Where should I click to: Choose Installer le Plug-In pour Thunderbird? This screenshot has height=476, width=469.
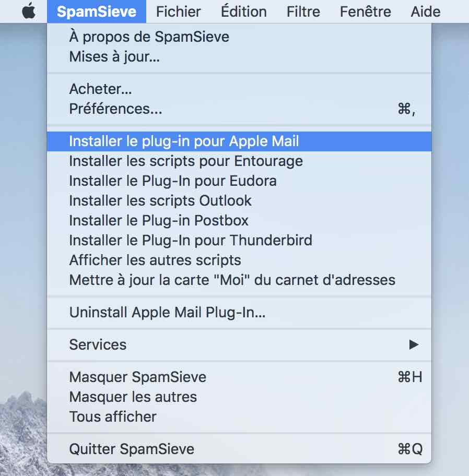pos(239,241)
